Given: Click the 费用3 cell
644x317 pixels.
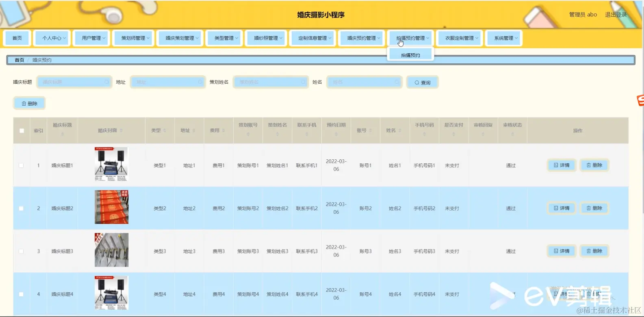Looking at the screenshot, I should coord(219,251).
